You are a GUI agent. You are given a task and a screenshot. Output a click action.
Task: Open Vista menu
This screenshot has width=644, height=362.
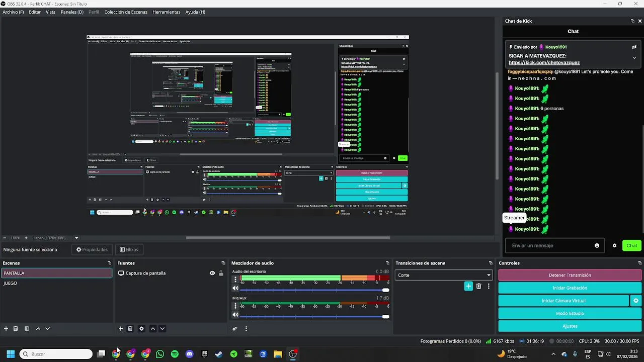pyautogui.click(x=51, y=12)
